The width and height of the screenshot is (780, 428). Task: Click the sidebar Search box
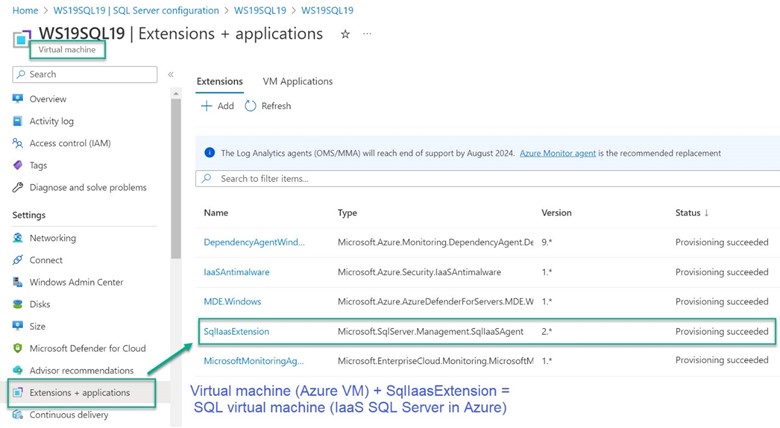point(85,74)
